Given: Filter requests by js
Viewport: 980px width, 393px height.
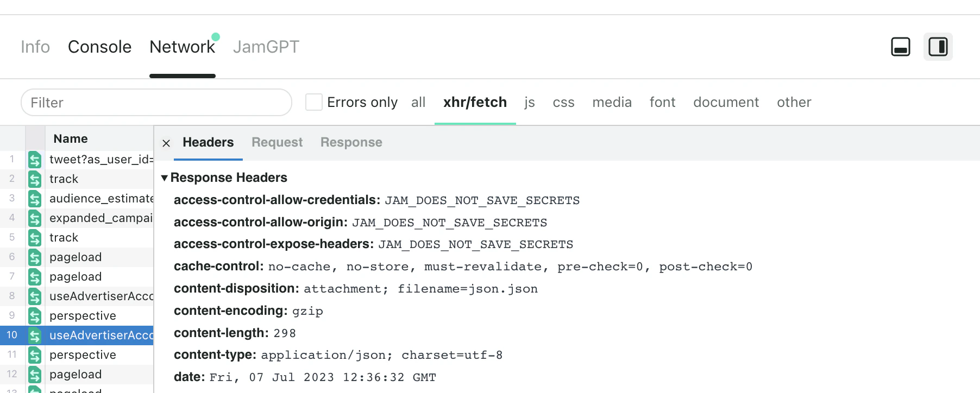Looking at the screenshot, I should tap(530, 102).
